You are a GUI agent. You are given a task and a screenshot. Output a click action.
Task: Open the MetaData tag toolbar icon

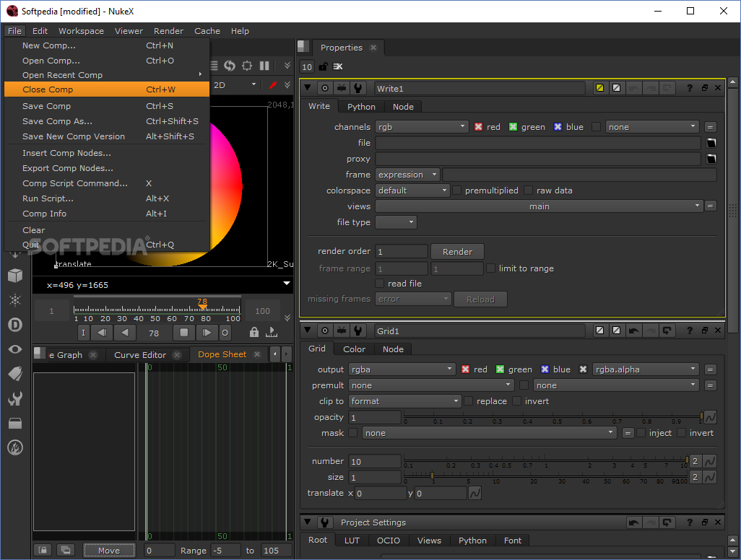(15, 374)
